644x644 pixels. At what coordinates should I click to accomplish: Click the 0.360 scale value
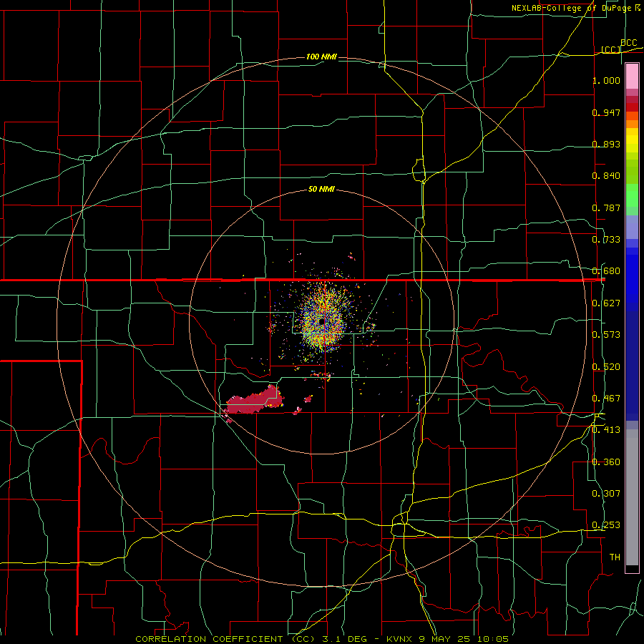point(606,462)
